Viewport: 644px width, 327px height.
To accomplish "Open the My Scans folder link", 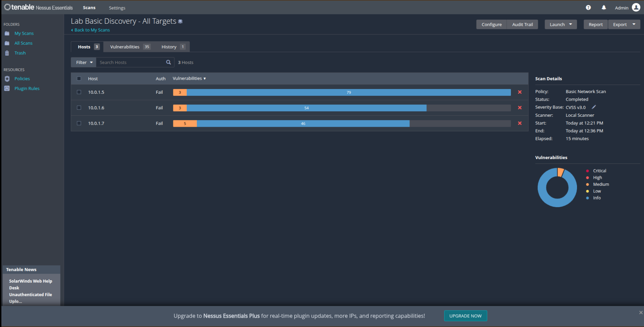I will click(x=24, y=33).
